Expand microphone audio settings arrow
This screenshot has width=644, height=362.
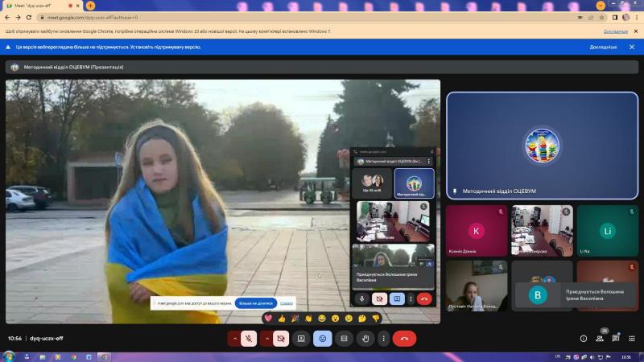[x=234, y=339]
